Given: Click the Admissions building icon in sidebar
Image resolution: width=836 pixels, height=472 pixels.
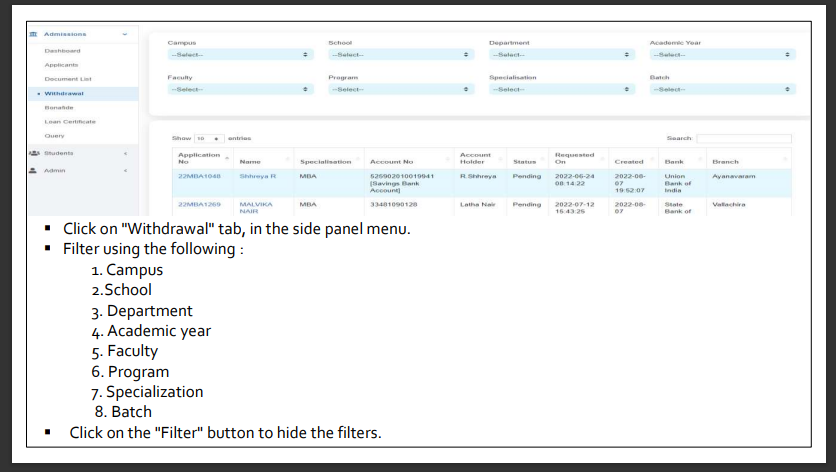Looking at the screenshot, I should [33, 35].
